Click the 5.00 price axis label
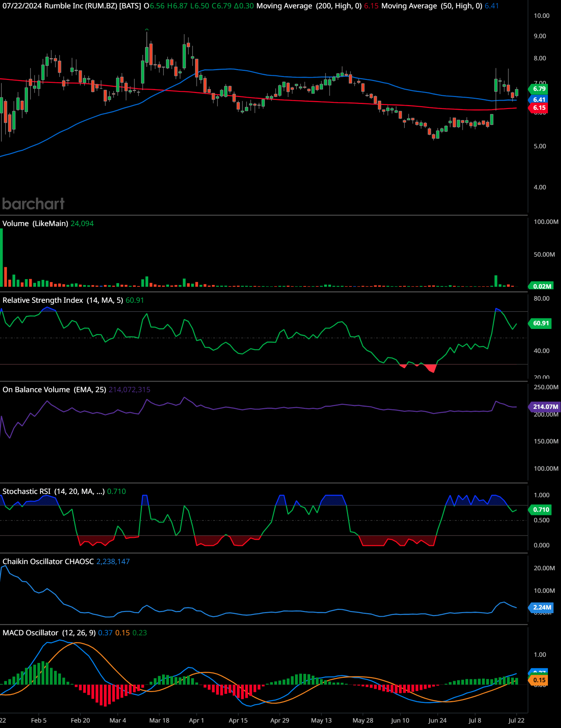Viewport: 561px width, 728px height. click(540, 146)
